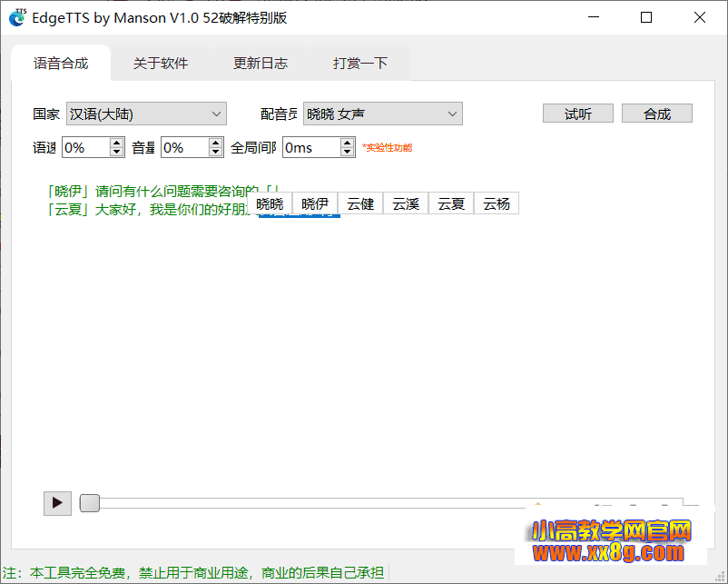728x584 pixels.
Task: Increase speech rate with up arrow
Action: 117,143
